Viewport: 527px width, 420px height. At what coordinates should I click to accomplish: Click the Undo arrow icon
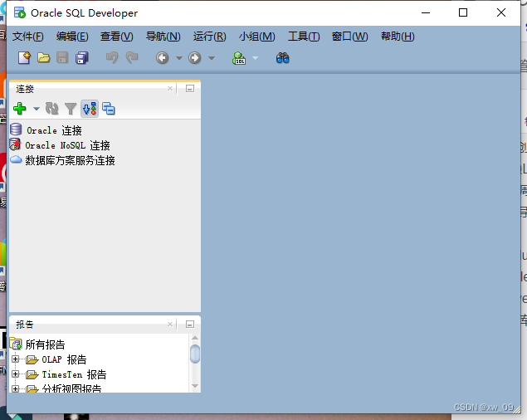click(112, 58)
